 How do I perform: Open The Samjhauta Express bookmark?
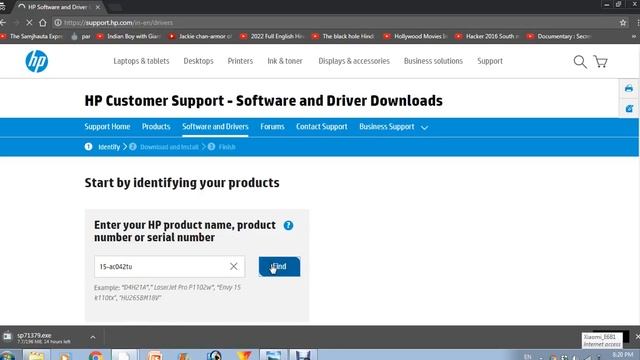click(x=32, y=36)
